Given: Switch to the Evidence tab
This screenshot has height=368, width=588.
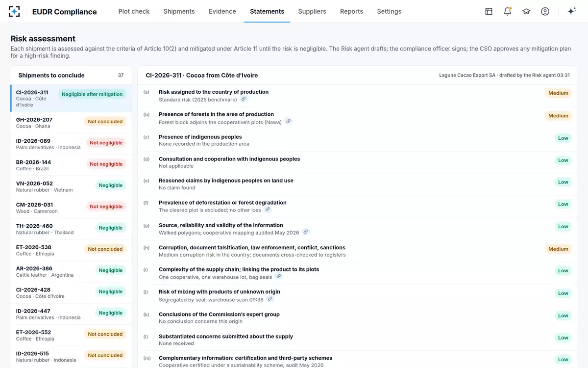Looking at the screenshot, I should (222, 11).
